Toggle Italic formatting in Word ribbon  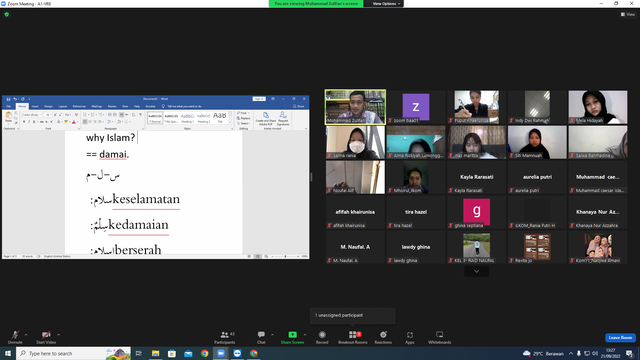coord(29,122)
